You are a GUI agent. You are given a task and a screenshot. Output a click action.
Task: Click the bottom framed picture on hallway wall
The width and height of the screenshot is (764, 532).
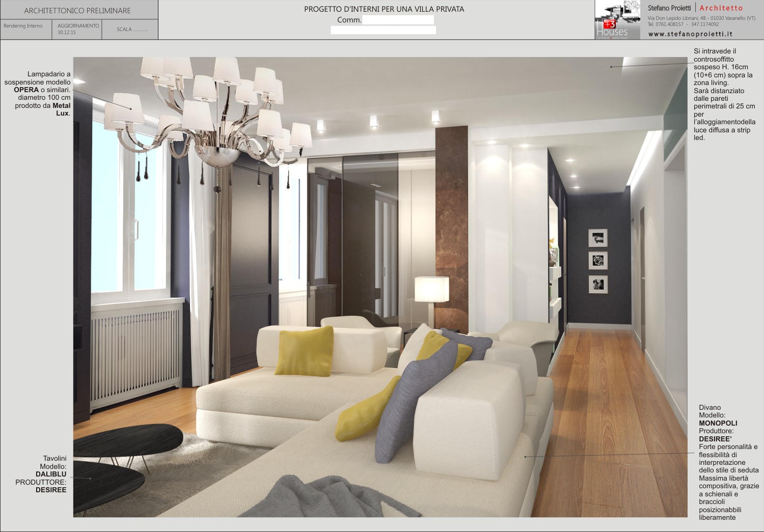pyautogui.click(x=598, y=284)
